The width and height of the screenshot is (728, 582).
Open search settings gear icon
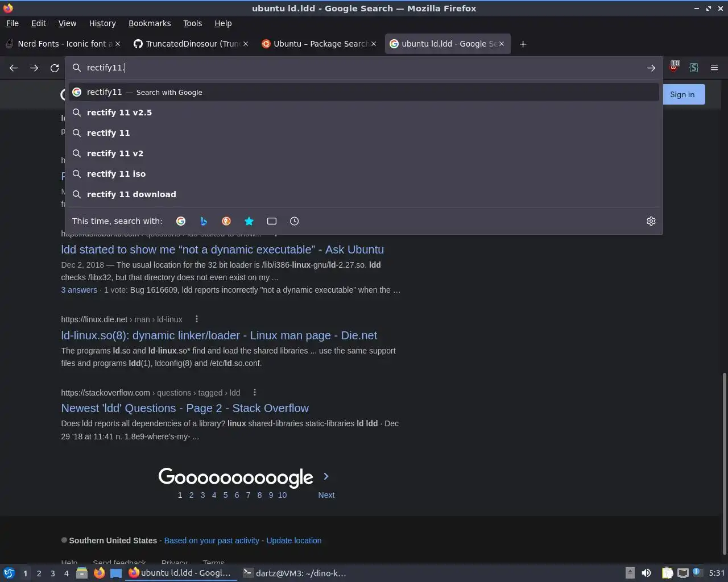pos(651,221)
